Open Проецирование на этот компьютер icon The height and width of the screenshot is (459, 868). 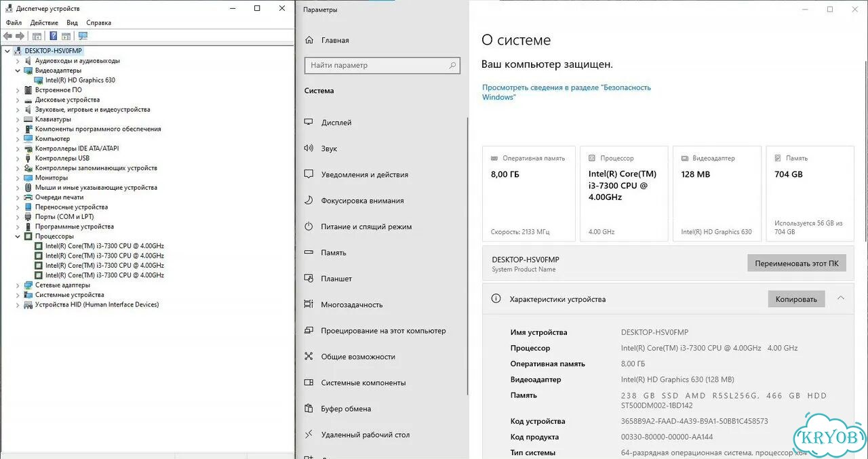tap(309, 331)
